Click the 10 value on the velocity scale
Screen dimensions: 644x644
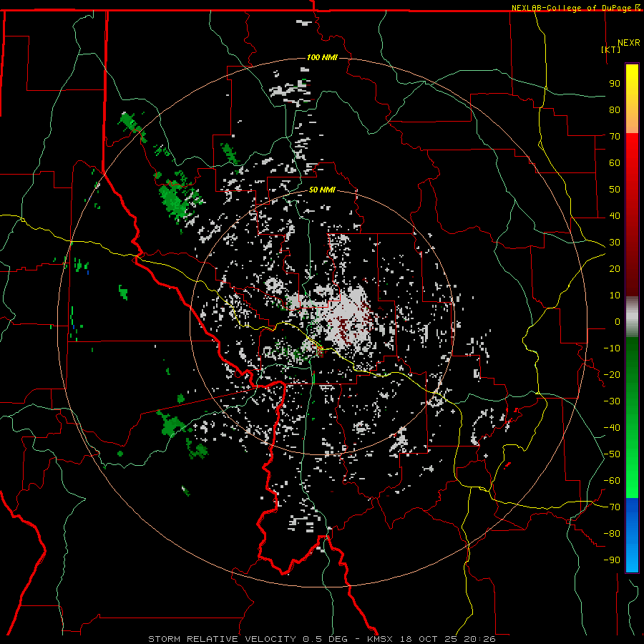615,296
